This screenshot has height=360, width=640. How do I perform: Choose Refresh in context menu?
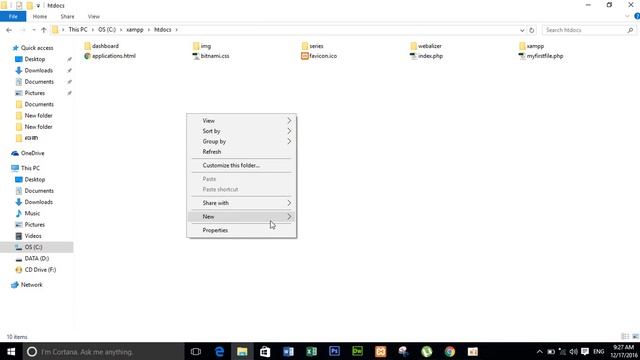click(x=241, y=152)
